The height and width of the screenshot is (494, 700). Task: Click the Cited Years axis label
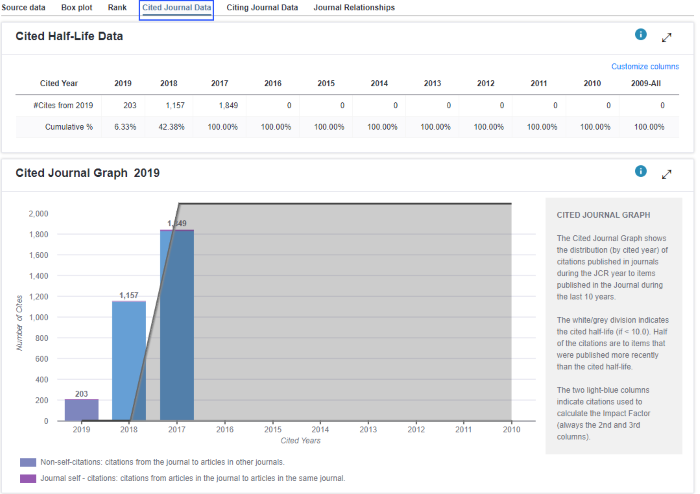click(300, 441)
